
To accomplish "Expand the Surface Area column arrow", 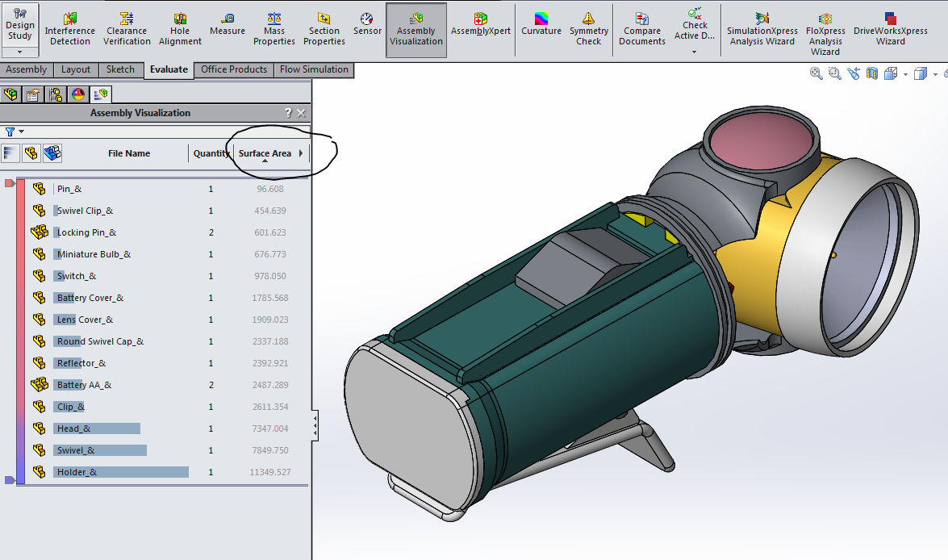I will pyautogui.click(x=301, y=153).
